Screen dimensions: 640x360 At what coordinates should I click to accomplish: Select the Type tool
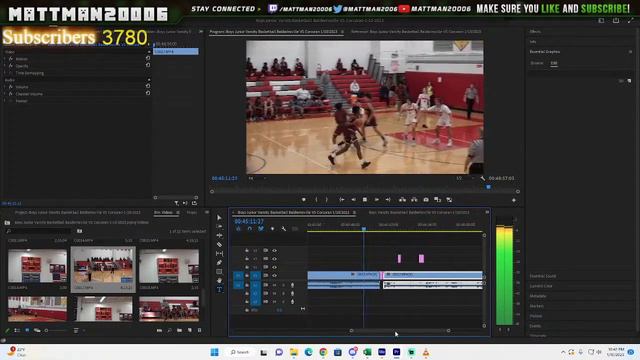219,289
